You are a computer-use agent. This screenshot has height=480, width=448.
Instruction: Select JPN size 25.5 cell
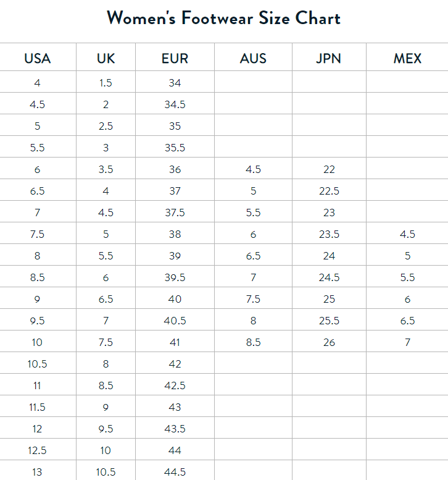[x=329, y=321]
